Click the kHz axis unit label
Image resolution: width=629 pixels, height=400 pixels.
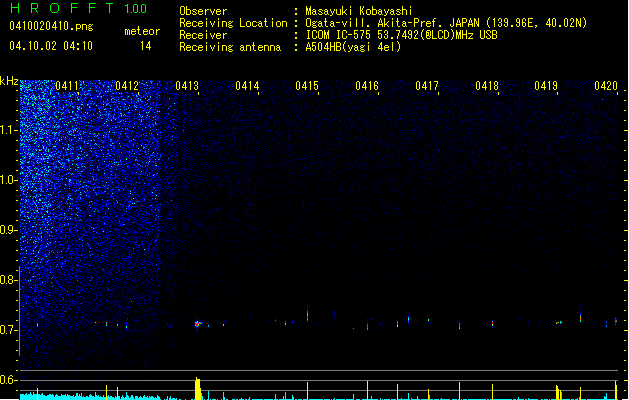9,81
